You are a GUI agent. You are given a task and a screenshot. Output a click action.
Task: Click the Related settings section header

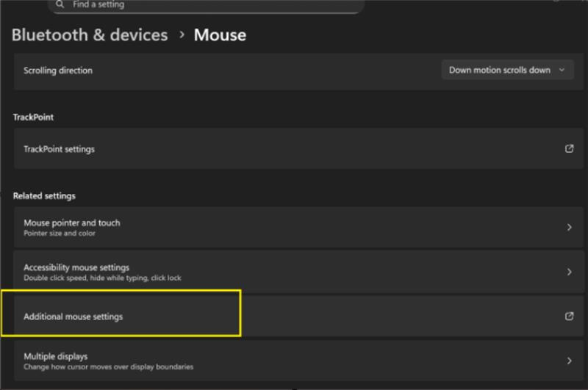tap(44, 196)
